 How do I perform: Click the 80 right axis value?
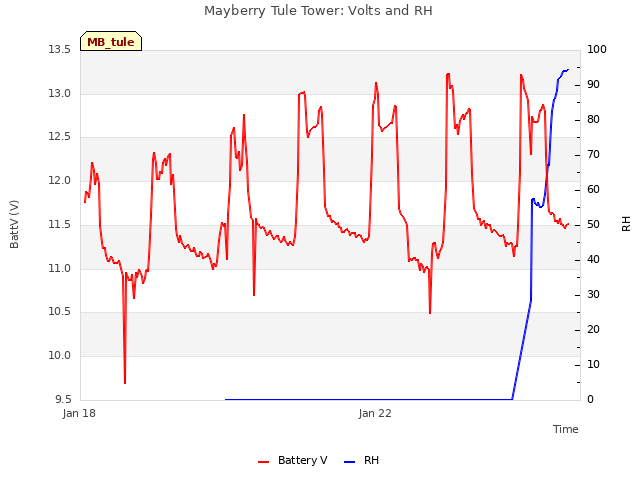(593, 120)
